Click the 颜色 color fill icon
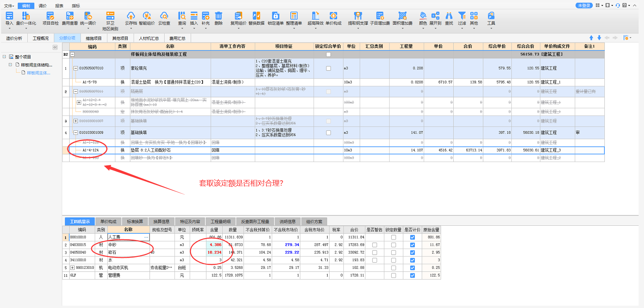This screenshot has width=644, height=308. [423, 16]
